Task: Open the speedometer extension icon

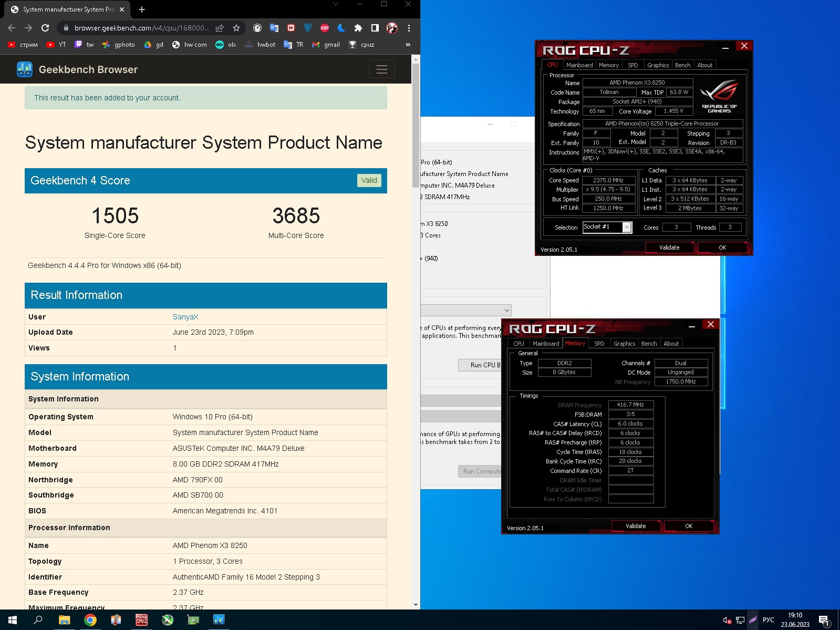Action: click(x=257, y=28)
